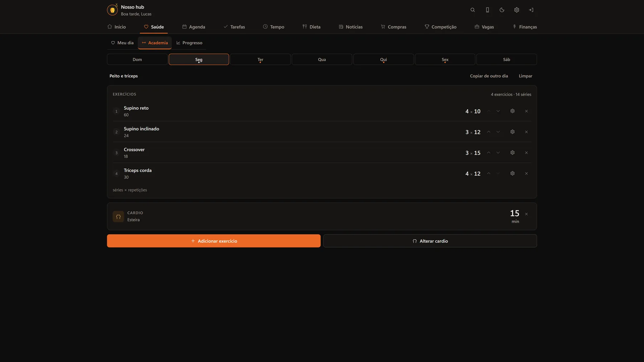Remove the Esteira cardio entry

(526, 214)
